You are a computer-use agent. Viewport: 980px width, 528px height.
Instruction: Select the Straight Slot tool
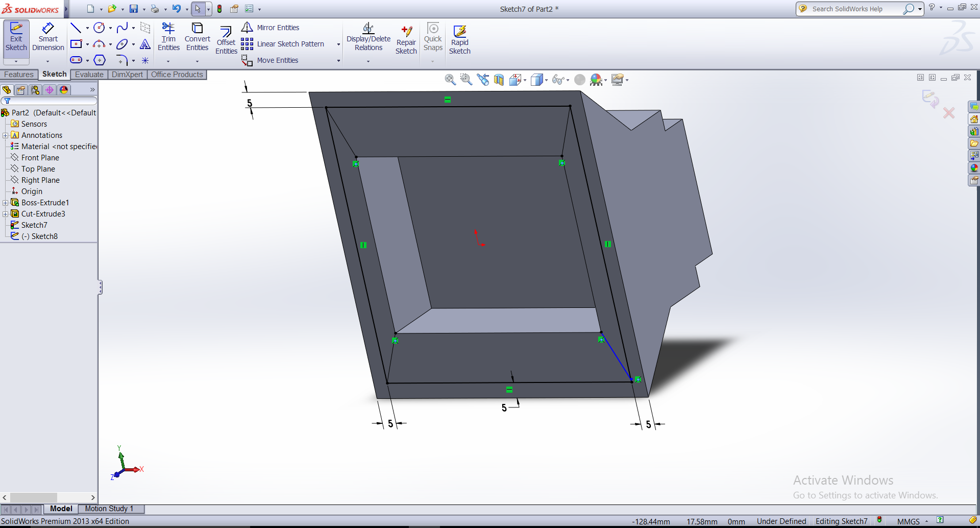pos(76,60)
